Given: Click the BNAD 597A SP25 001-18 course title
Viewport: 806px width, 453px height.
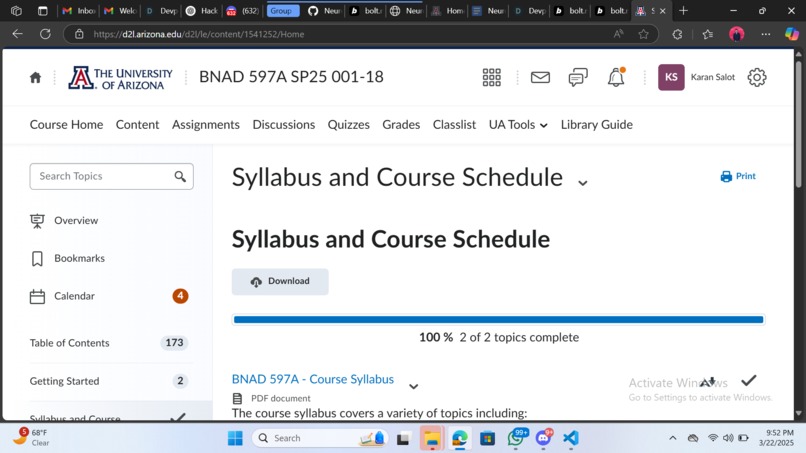Looking at the screenshot, I should [291, 77].
